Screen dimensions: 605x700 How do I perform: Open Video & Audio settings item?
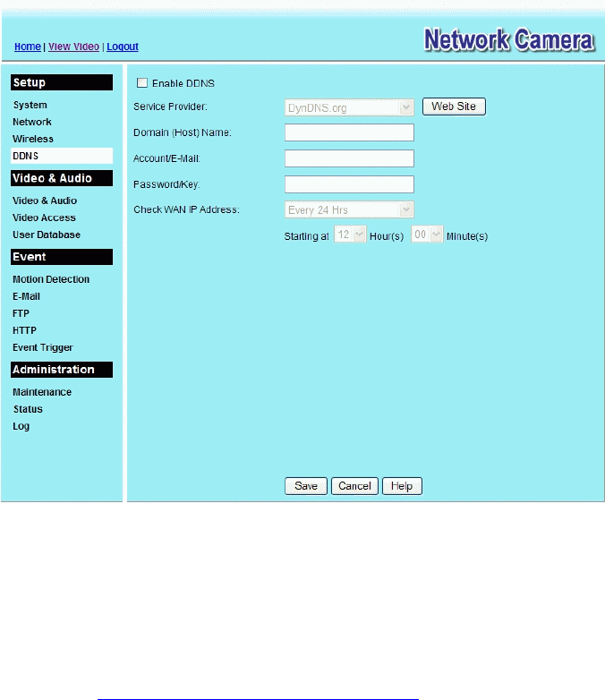pyautogui.click(x=45, y=201)
